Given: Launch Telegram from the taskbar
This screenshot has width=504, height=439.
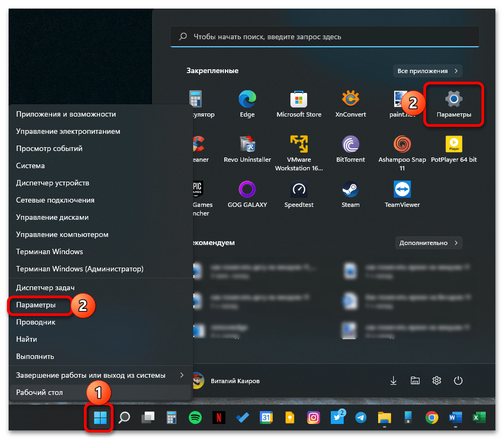Looking at the screenshot, I should (x=360, y=418).
